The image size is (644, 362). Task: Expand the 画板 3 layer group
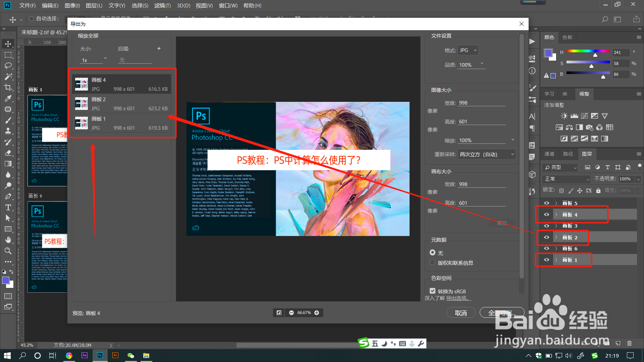point(556,226)
